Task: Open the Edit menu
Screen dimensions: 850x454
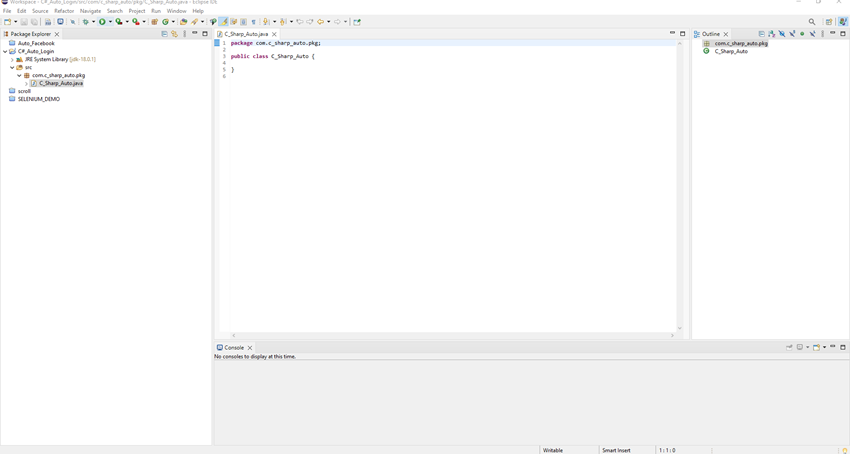Action: click(22, 11)
